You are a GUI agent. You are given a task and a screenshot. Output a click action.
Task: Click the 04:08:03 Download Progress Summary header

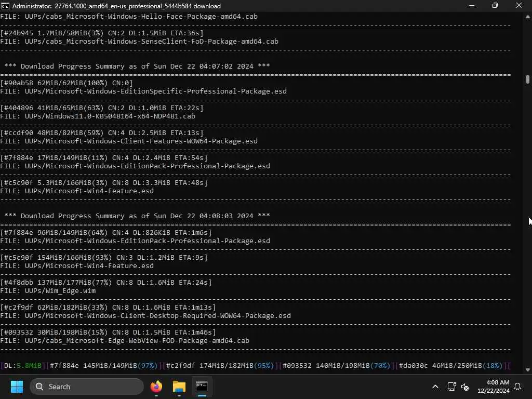(137, 216)
